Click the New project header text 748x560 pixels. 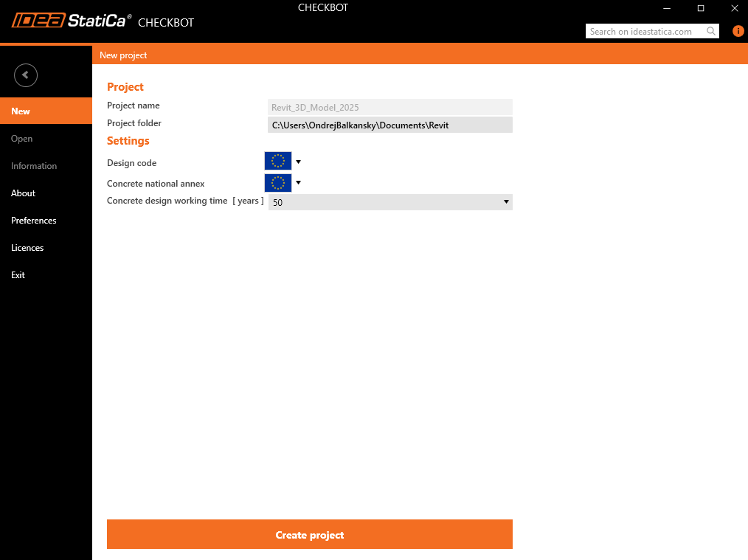point(123,55)
